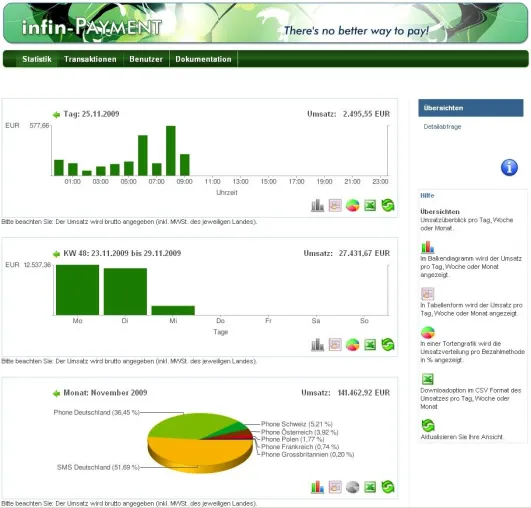Open the Statistik menu tab
The height and width of the screenshot is (508, 531).
tap(37, 59)
